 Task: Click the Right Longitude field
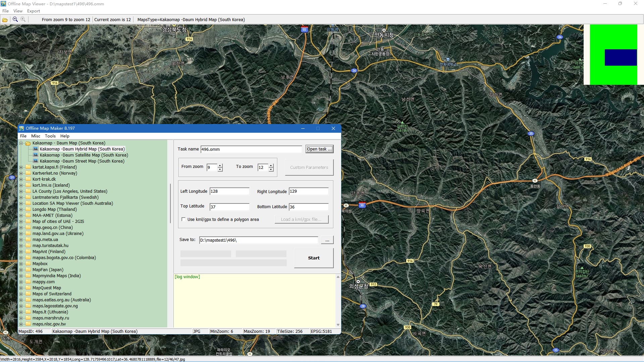click(x=309, y=191)
